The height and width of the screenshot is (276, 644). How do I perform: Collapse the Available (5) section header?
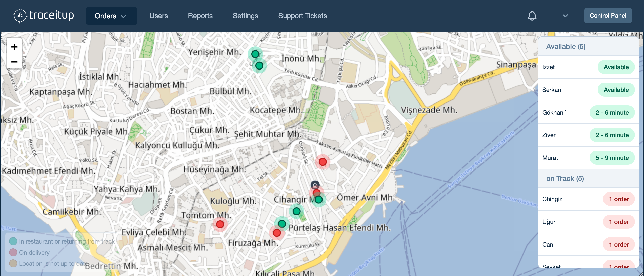(566, 47)
